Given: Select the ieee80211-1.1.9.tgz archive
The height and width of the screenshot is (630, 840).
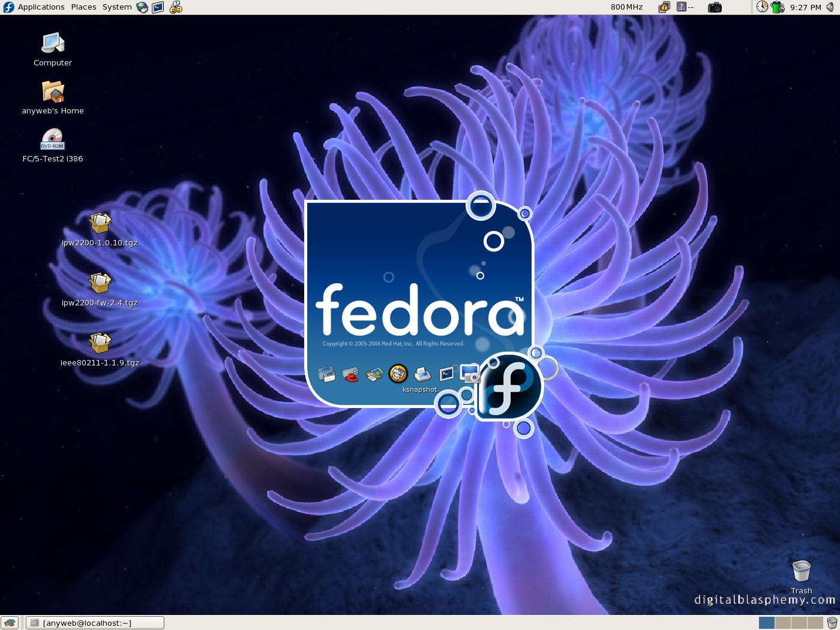Looking at the screenshot, I should click(x=100, y=349).
